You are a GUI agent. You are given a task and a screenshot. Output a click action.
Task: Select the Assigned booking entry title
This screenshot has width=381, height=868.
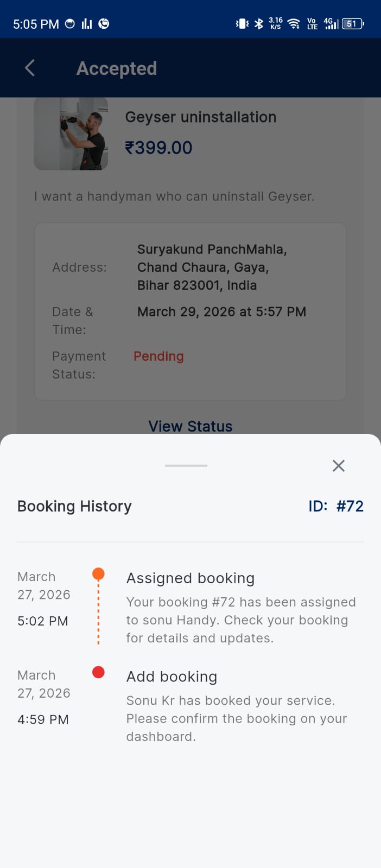coord(190,578)
